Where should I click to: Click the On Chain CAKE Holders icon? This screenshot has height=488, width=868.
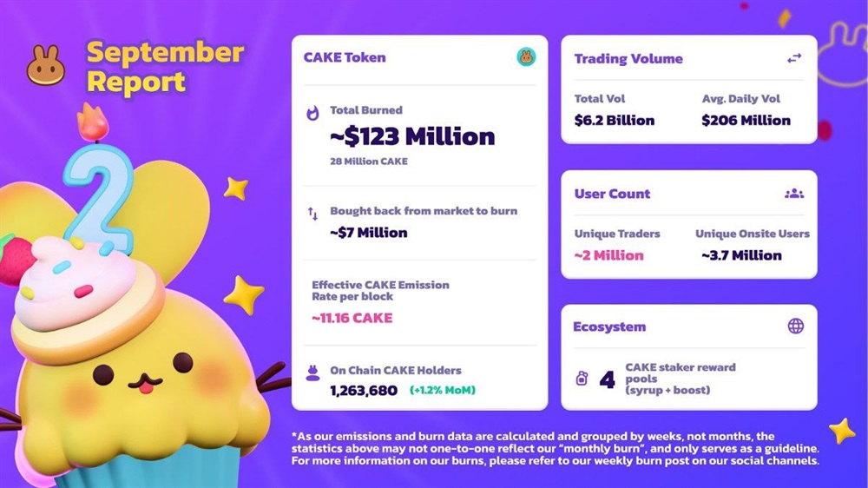click(x=312, y=372)
